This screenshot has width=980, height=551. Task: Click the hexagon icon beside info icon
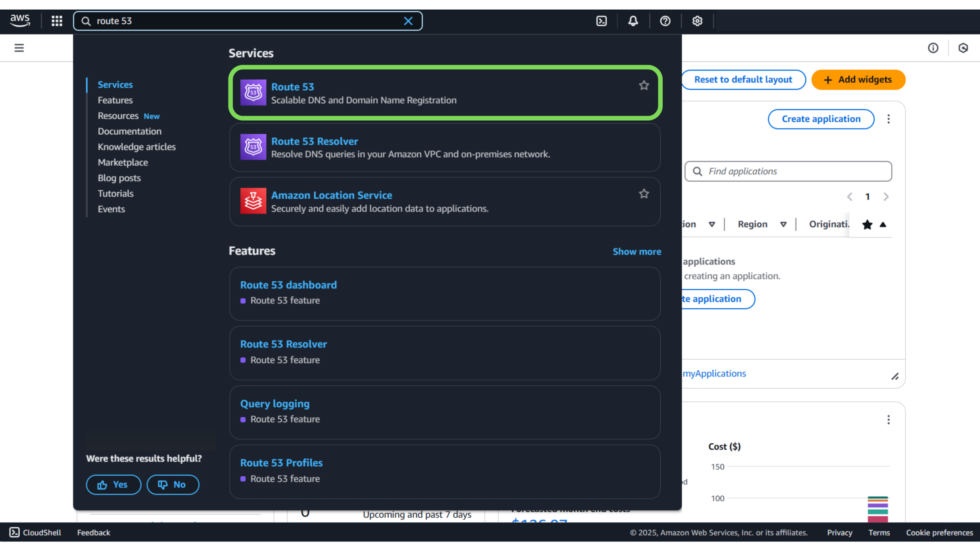(963, 48)
